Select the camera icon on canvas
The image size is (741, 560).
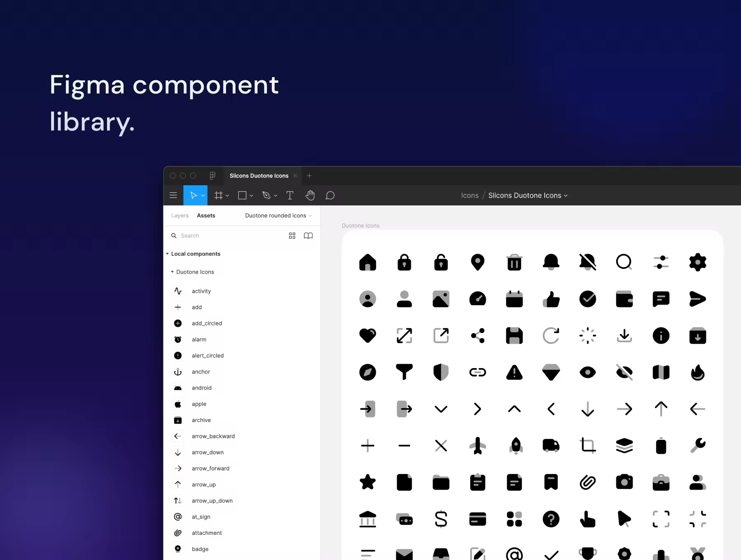click(x=624, y=482)
